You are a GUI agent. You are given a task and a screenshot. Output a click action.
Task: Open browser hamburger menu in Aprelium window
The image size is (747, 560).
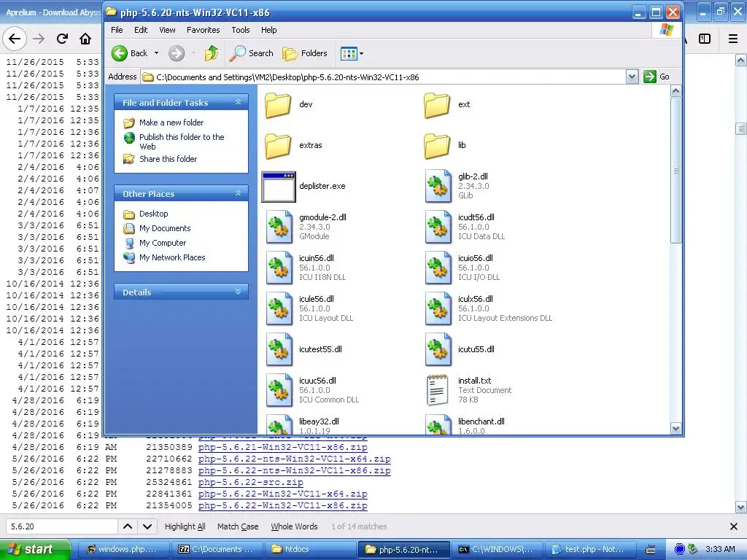click(733, 39)
